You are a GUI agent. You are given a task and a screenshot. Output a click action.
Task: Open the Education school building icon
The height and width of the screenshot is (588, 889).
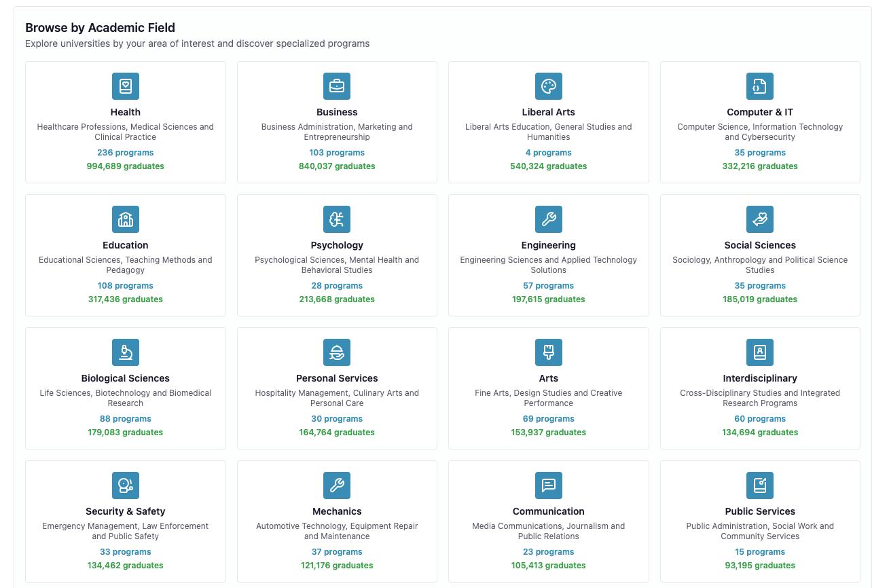coord(125,219)
